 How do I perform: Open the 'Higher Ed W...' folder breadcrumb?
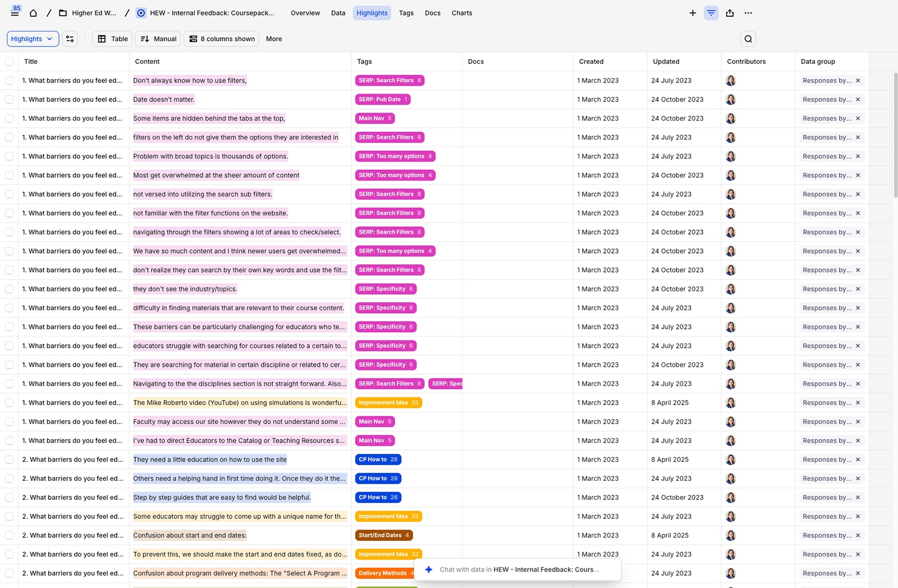pos(88,13)
